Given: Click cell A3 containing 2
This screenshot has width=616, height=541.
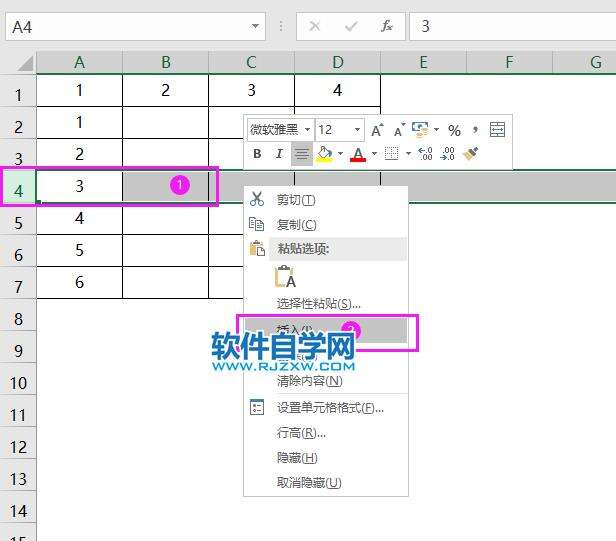Looking at the screenshot, I should pyautogui.click(x=79, y=154).
